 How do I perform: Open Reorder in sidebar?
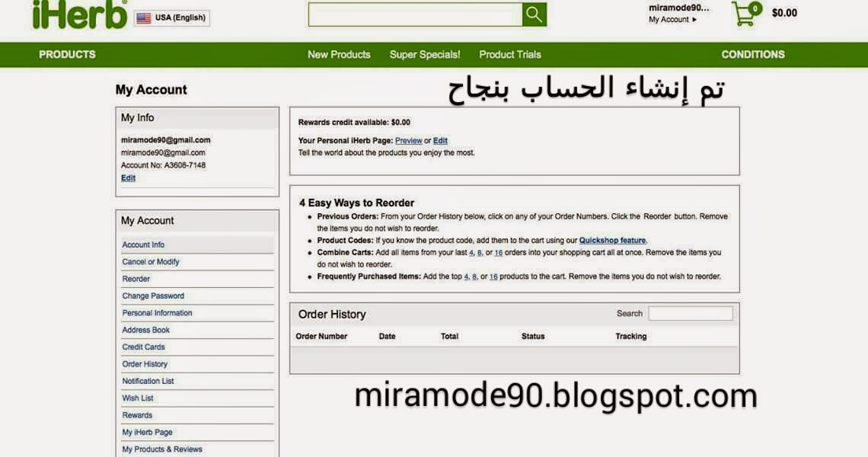136,280
